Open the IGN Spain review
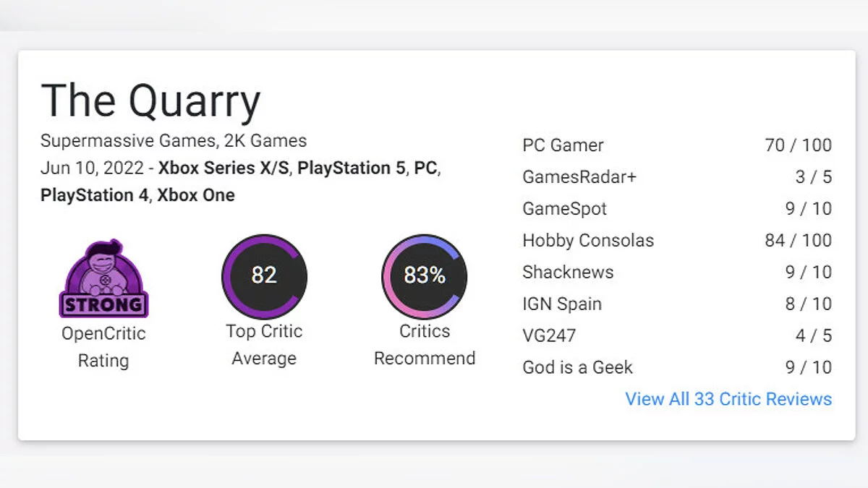The image size is (868, 488). tap(562, 304)
